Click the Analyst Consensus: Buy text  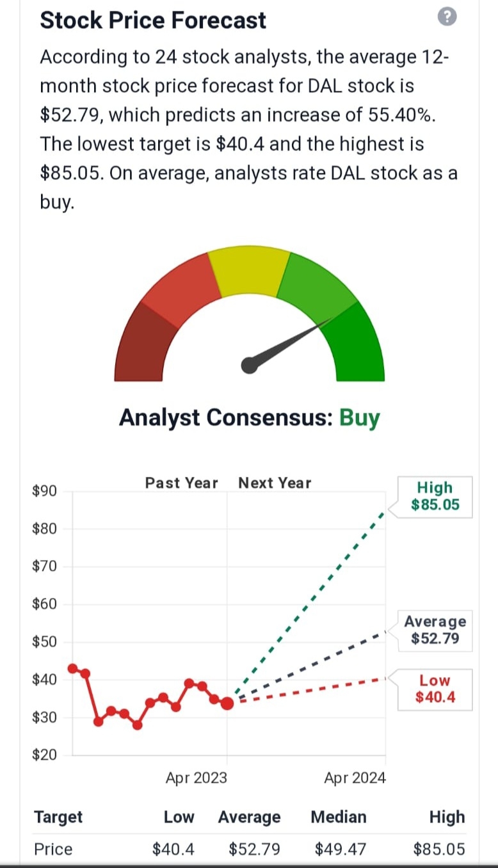pyautogui.click(x=250, y=418)
